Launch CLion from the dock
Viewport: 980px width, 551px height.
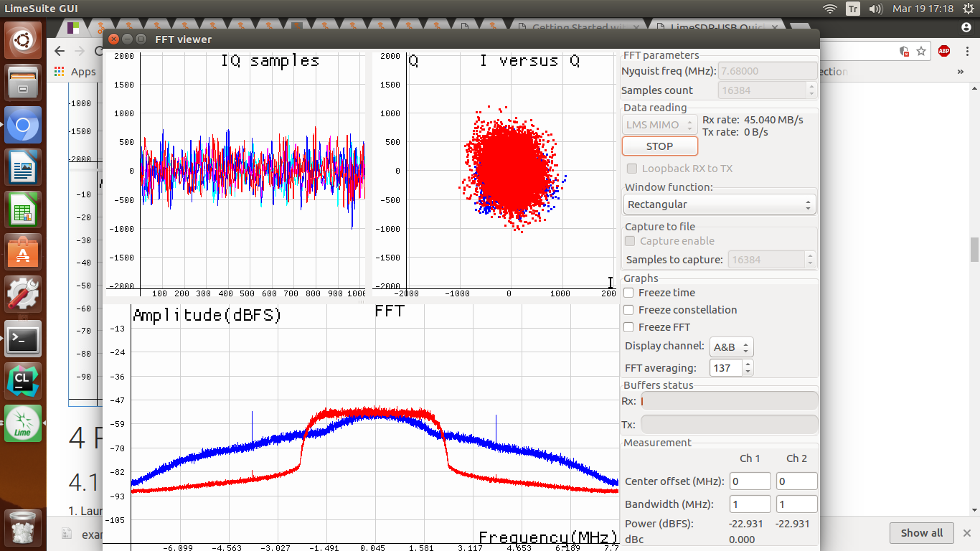(23, 381)
